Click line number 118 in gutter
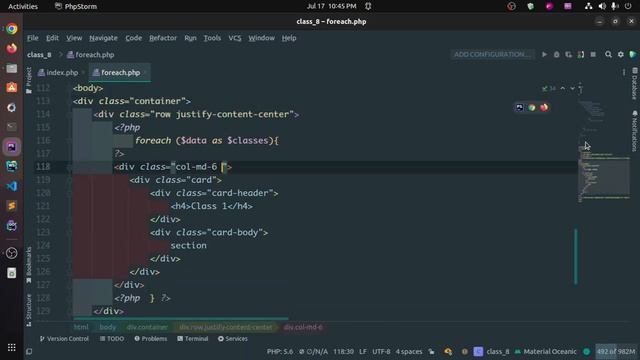This screenshot has width=640, height=360. tap(43, 167)
